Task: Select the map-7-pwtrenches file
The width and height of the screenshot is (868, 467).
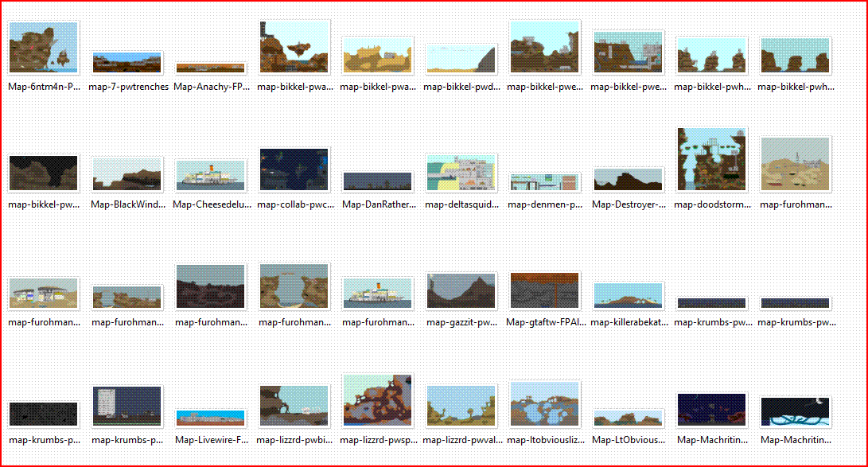Action: coord(127,63)
